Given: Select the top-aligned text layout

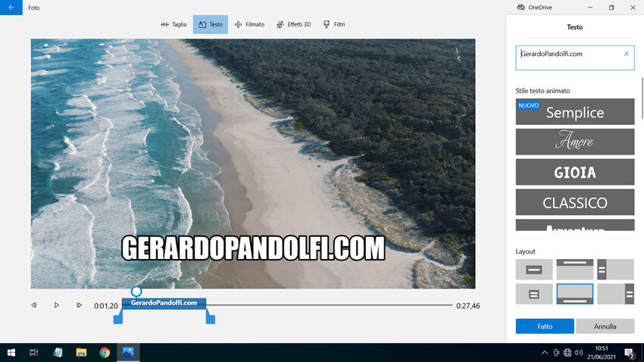Looking at the screenshot, I should 574,270.
